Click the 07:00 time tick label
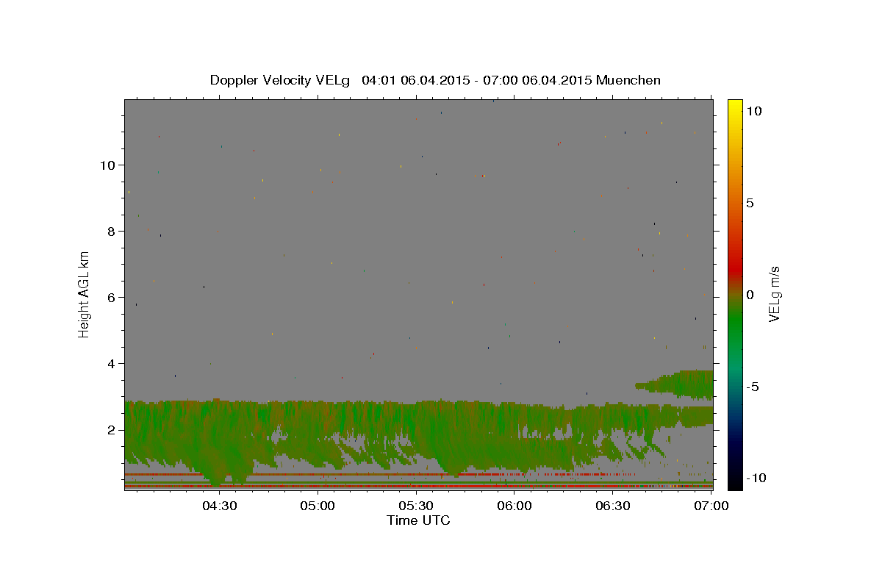The image size is (882, 588). (x=711, y=506)
